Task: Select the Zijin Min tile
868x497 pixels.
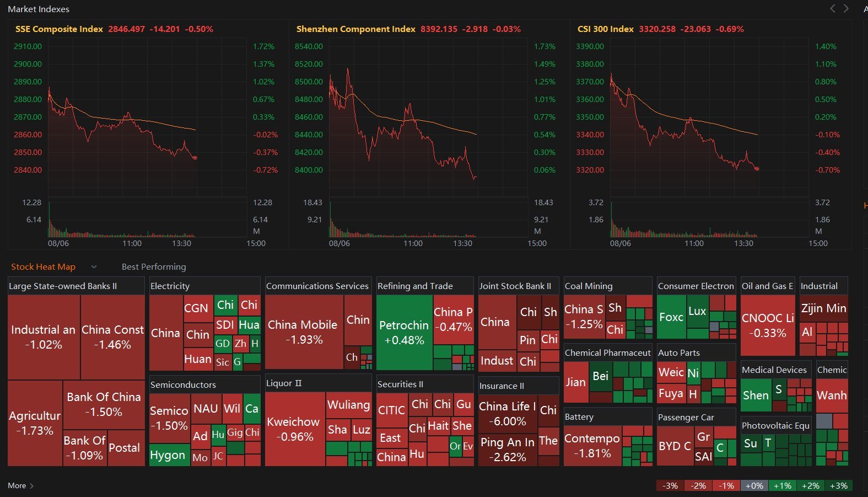Action: coord(823,308)
